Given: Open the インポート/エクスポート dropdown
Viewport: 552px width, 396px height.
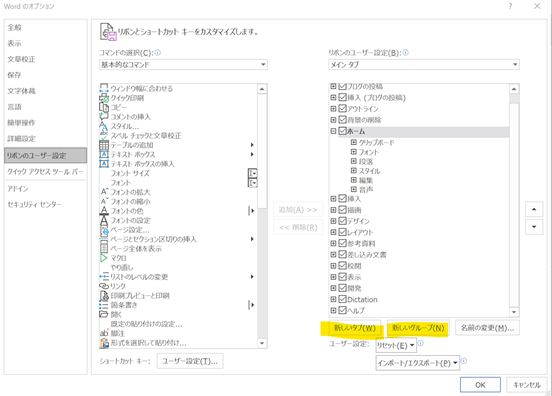Looking at the screenshot, I should (x=418, y=363).
